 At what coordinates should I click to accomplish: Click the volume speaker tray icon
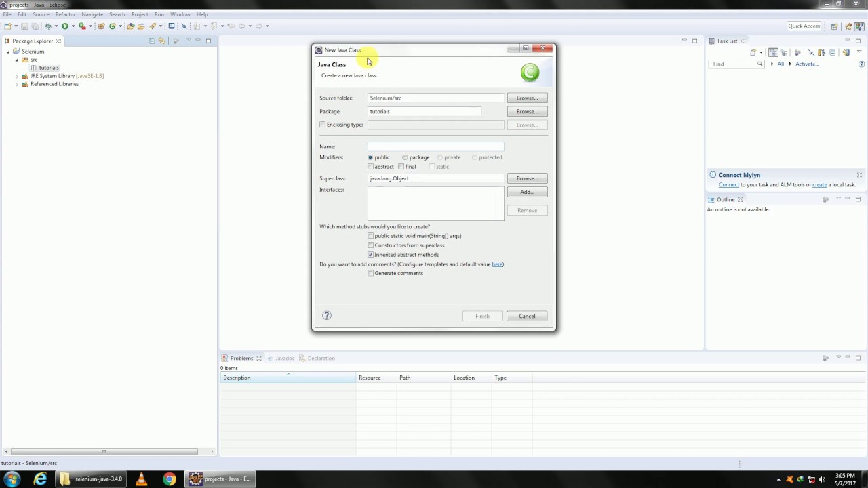tap(822, 479)
